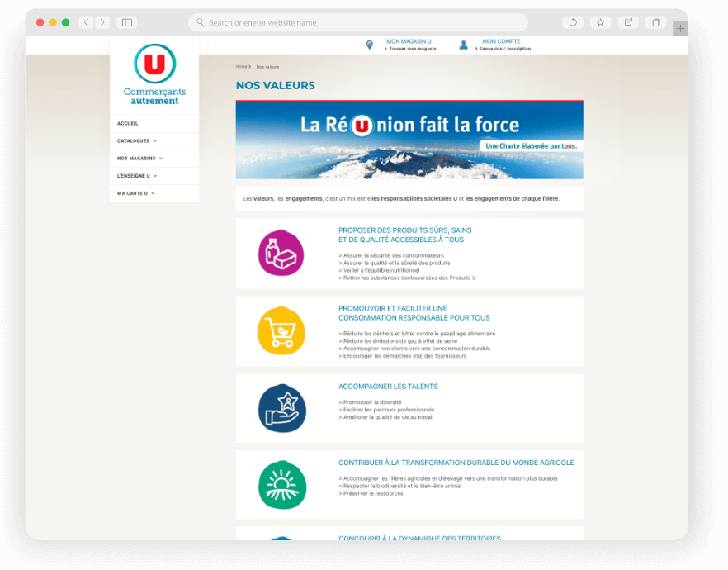Click the map pin store locator icon
Viewport: 728px width, 570px height.
[370, 45]
